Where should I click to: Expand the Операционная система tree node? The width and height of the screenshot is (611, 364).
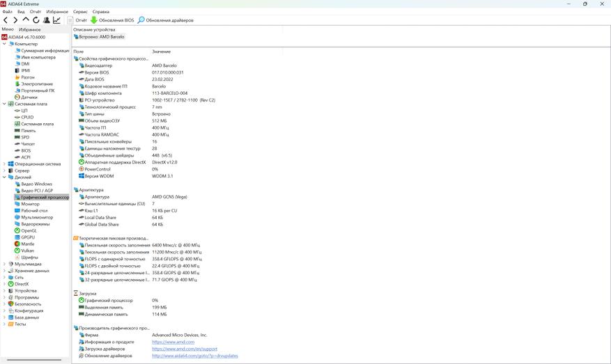pos(4,164)
